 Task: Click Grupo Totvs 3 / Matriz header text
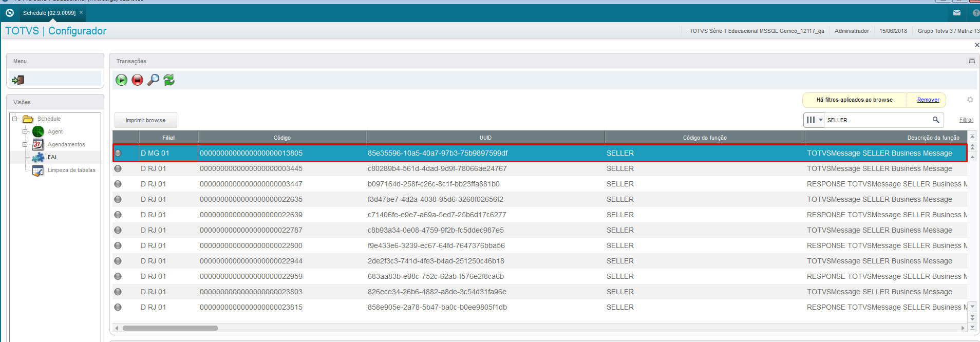pyautogui.click(x=949, y=31)
